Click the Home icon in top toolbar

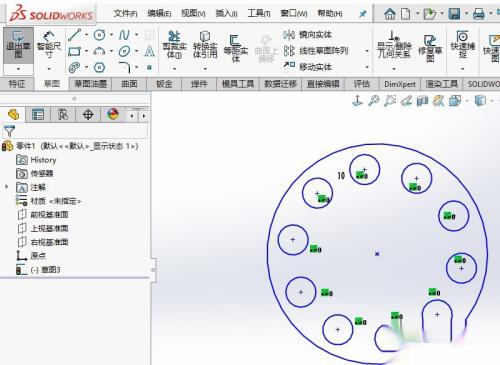(389, 14)
